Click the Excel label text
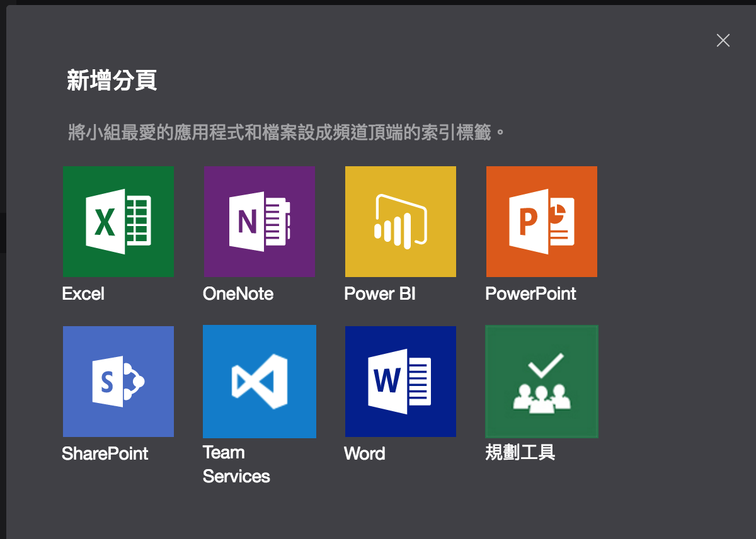Image resolution: width=756 pixels, height=539 pixels. click(x=83, y=294)
